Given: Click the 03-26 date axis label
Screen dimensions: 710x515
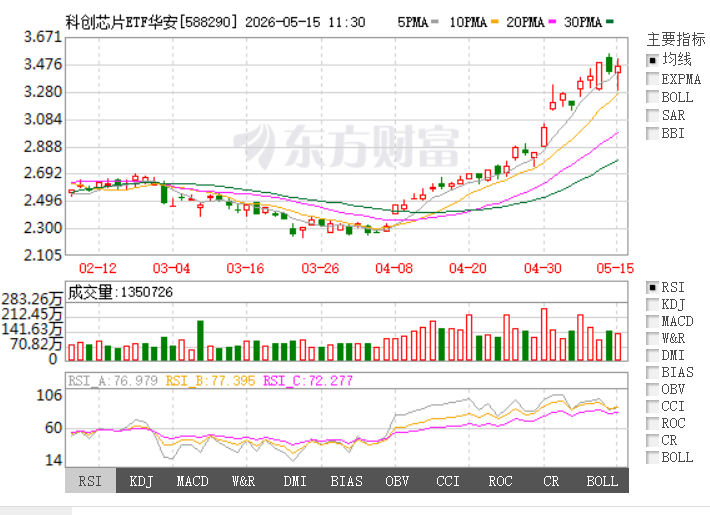Looking at the screenshot, I should click(320, 268).
